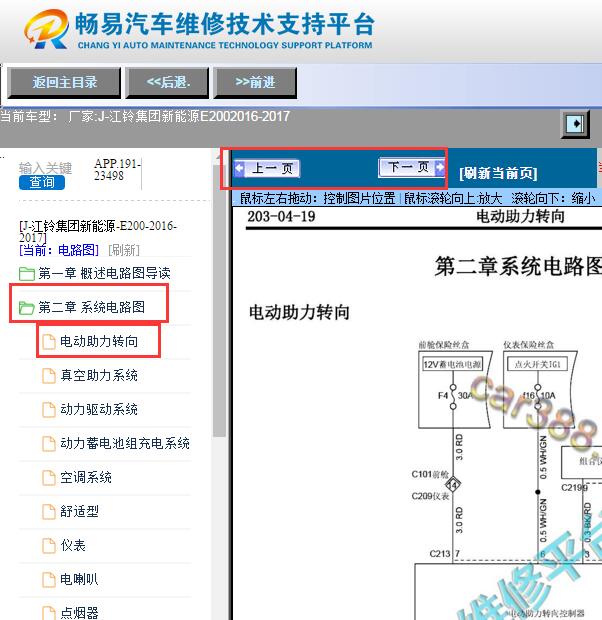602x620 pixels.
Task: Click the 当前车型 vehicle model text
Action: 145,117
